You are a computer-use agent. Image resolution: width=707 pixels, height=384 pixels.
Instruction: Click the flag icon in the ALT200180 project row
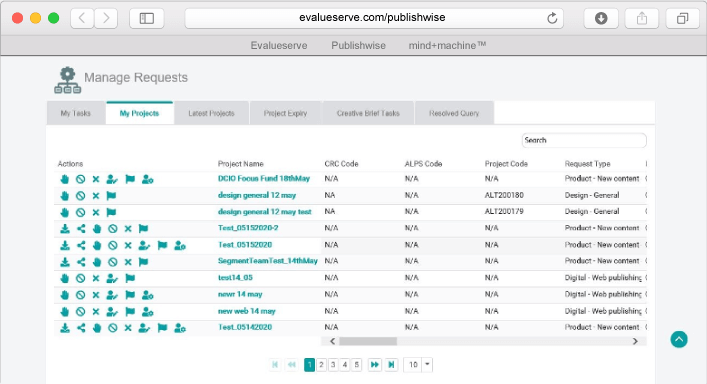pyautogui.click(x=111, y=196)
